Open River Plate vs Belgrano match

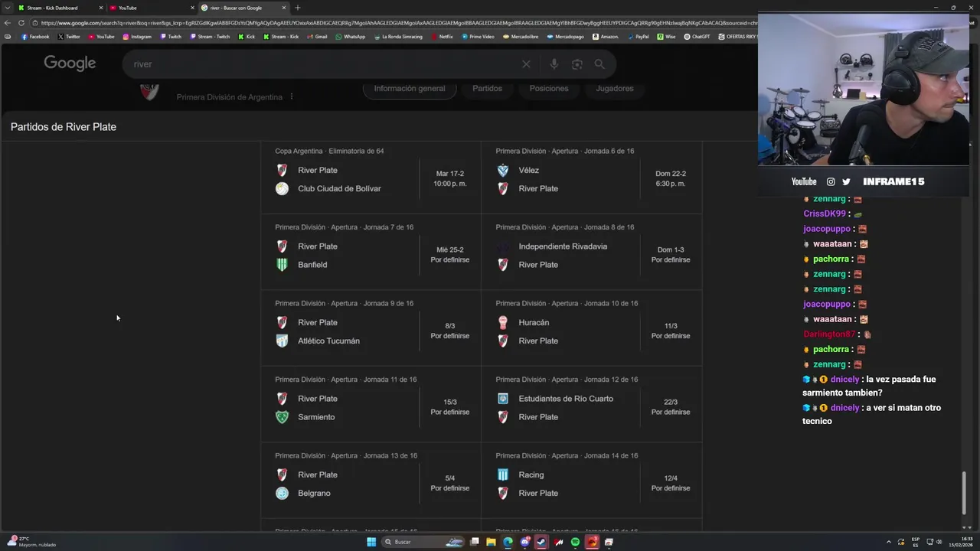click(371, 480)
